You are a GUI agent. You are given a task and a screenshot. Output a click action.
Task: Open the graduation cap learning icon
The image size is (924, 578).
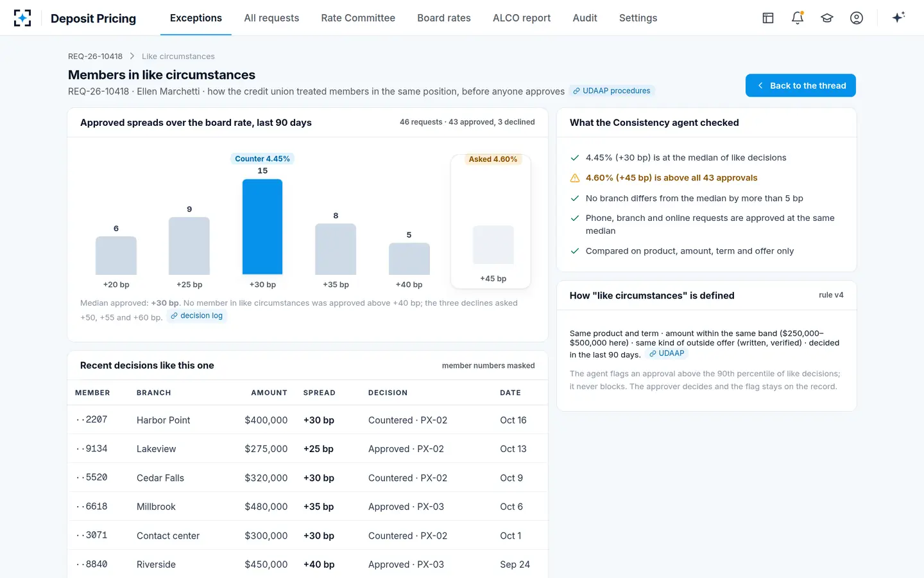(x=827, y=18)
